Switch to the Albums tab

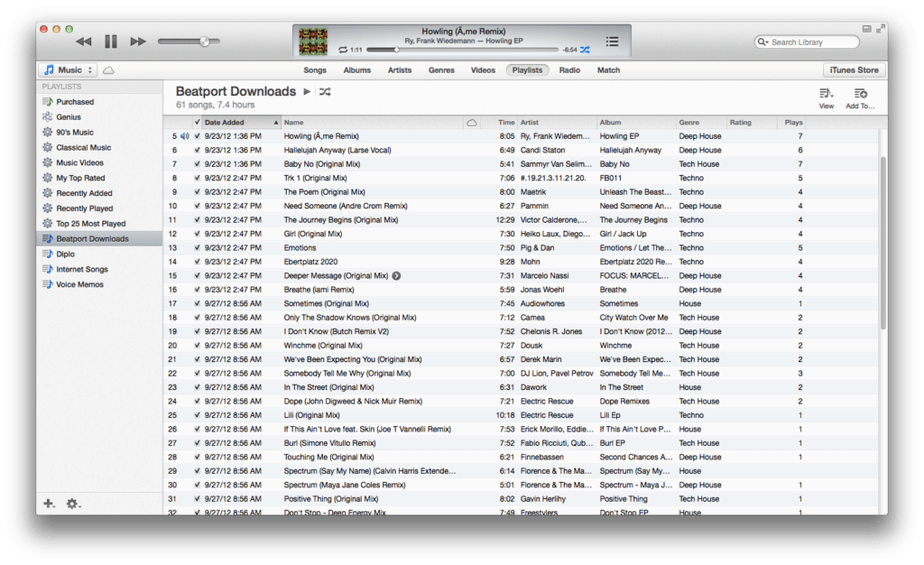coord(357,70)
